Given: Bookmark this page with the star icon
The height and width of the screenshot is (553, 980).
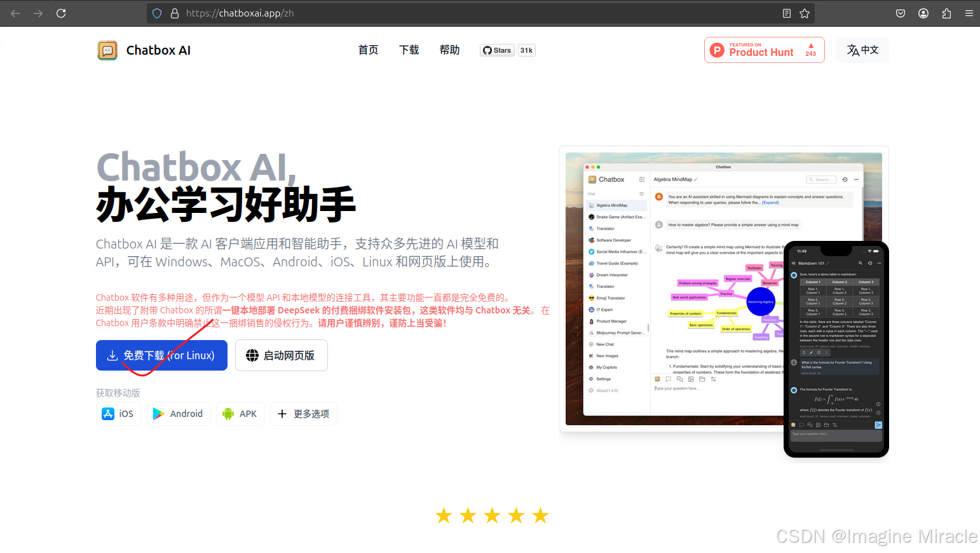Looking at the screenshot, I should [x=805, y=13].
